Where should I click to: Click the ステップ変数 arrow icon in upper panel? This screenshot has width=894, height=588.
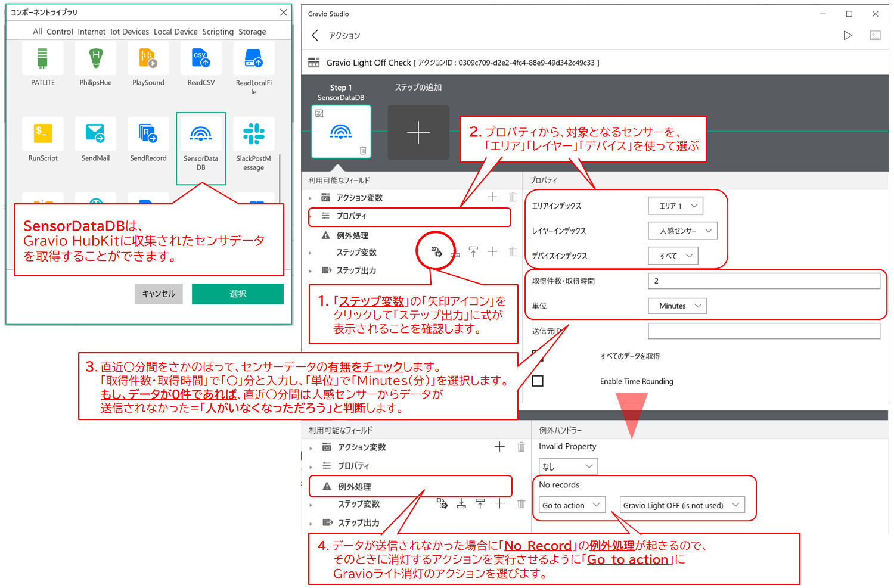(x=437, y=252)
